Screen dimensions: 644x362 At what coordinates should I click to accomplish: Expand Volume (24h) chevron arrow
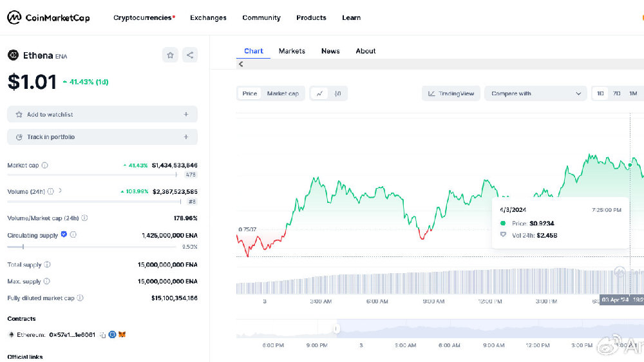[61, 191]
